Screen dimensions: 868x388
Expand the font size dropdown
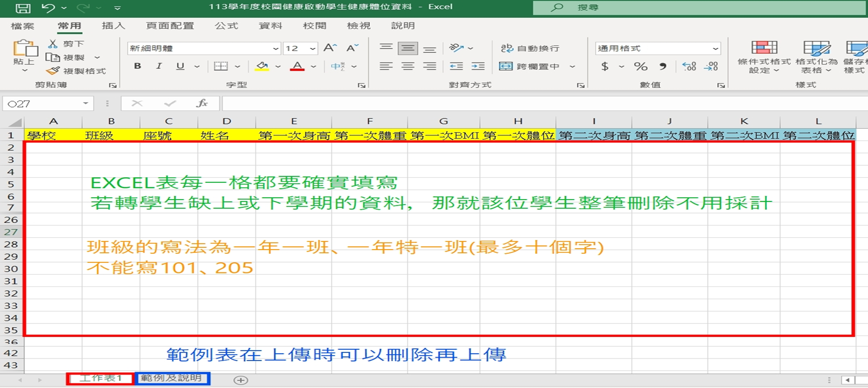click(x=312, y=49)
